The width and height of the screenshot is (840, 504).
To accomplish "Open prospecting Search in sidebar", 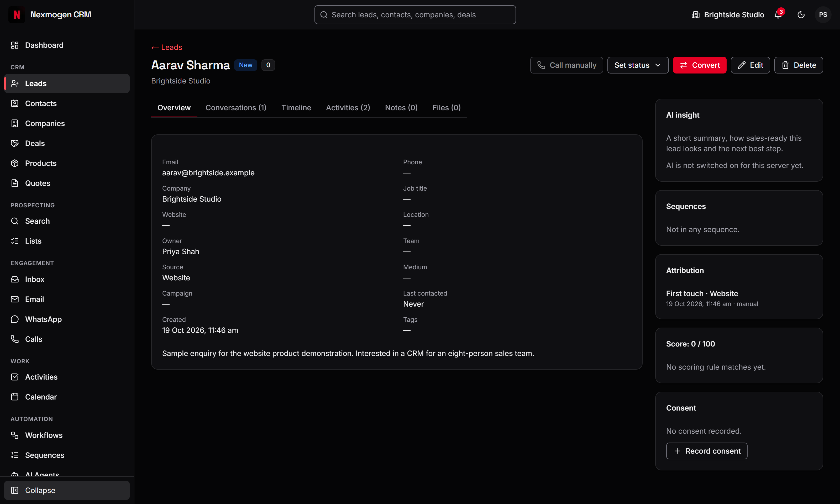I will coord(67,221).
